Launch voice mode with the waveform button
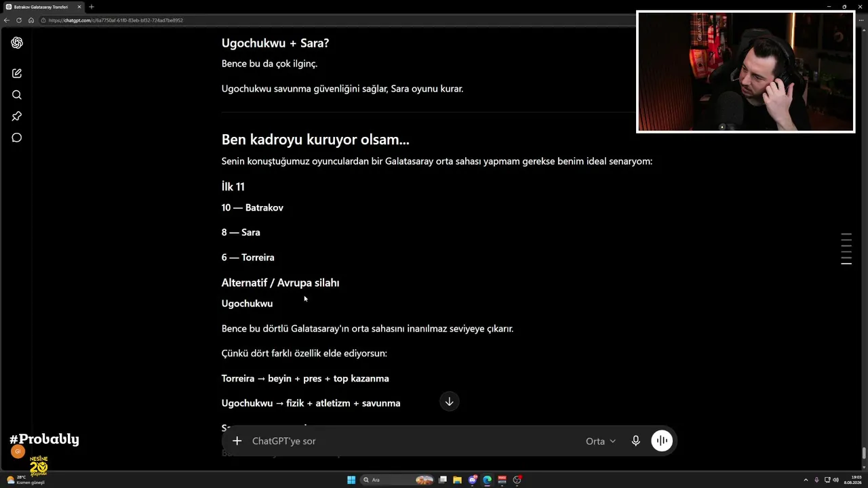Image resolution: width=868 pixels, height=488 pixels. click(x=662, y=441)
